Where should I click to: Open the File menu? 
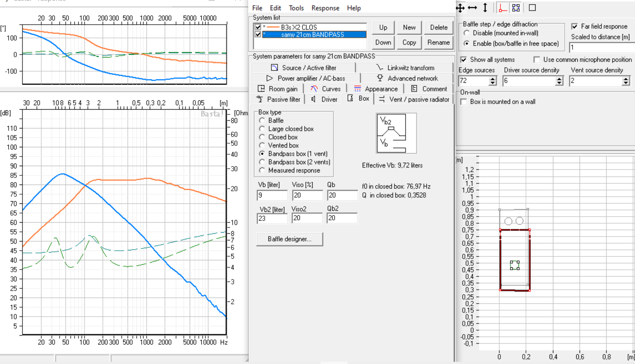257,8
